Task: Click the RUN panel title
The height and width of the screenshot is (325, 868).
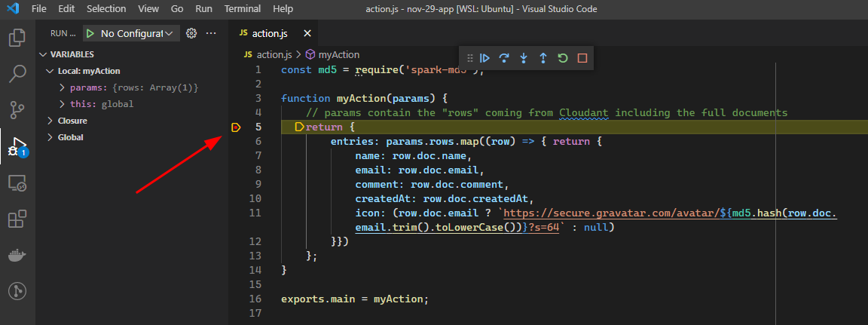Action: (x=62, y=33)
